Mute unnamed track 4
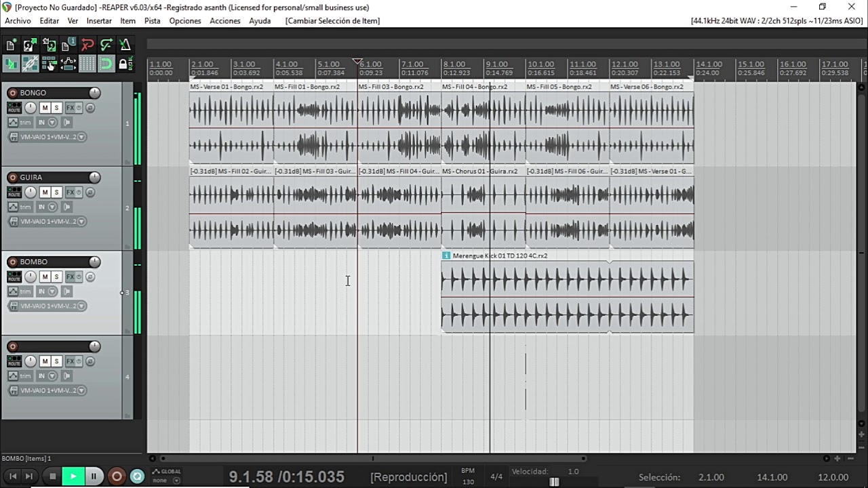 (45, 361)
